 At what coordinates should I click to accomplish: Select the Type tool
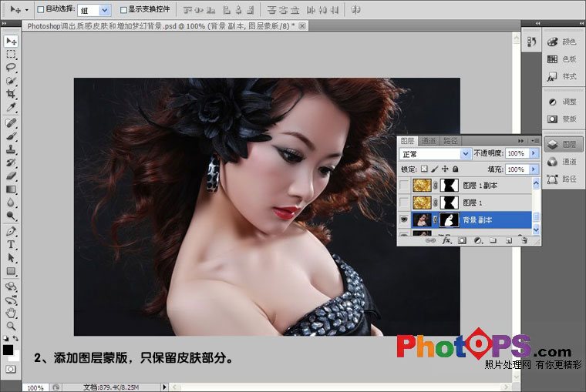coord(12,245)
